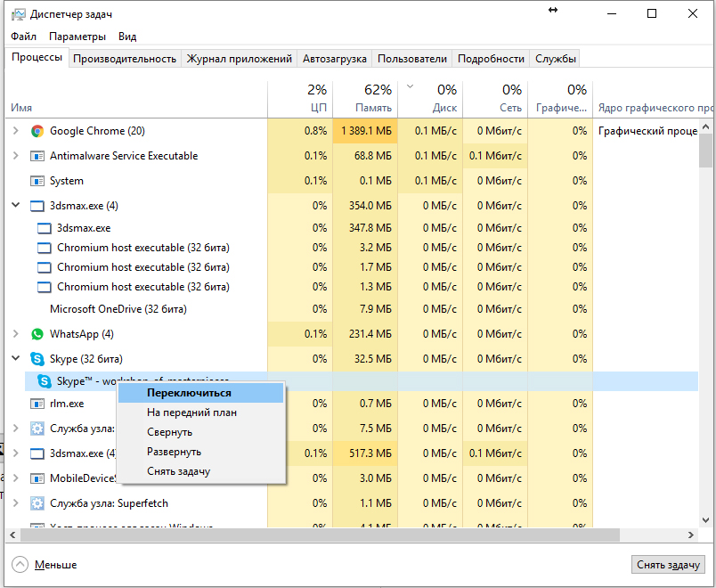Sort by the Графиче... column header
The image size is (716, 588).
[560, 99]
